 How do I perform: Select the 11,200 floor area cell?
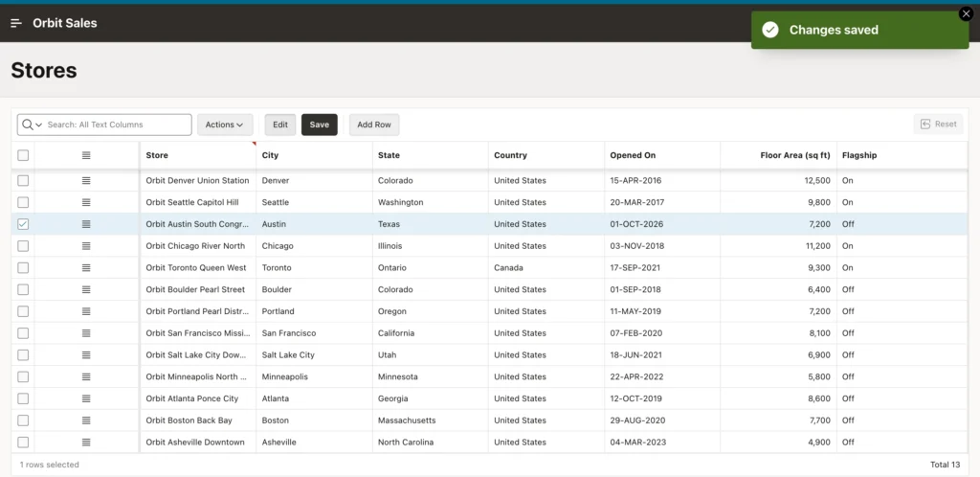779,246
